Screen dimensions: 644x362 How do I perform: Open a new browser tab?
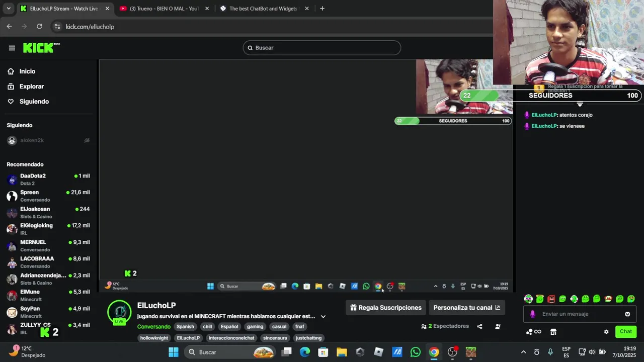pos(322,9)
